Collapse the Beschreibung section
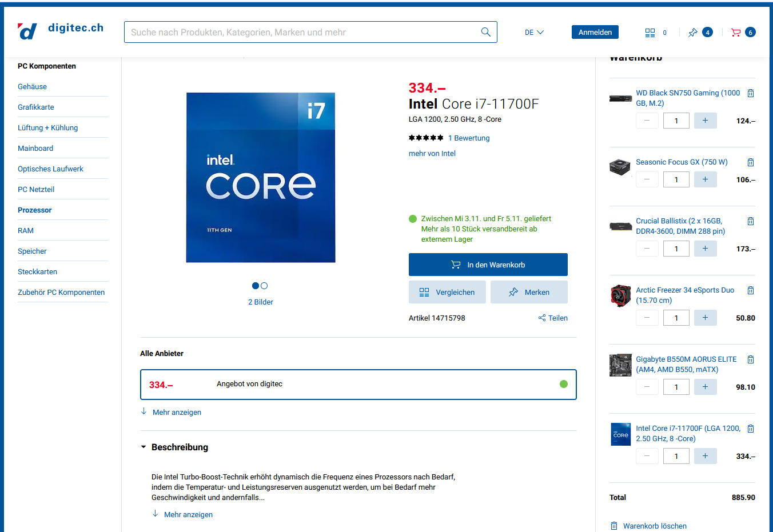 (174, 447)
